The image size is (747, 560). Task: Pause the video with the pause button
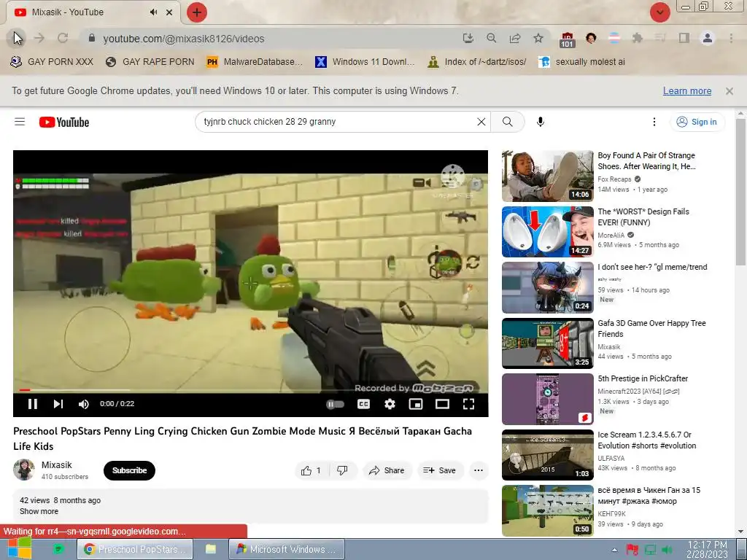coord(32,404)
